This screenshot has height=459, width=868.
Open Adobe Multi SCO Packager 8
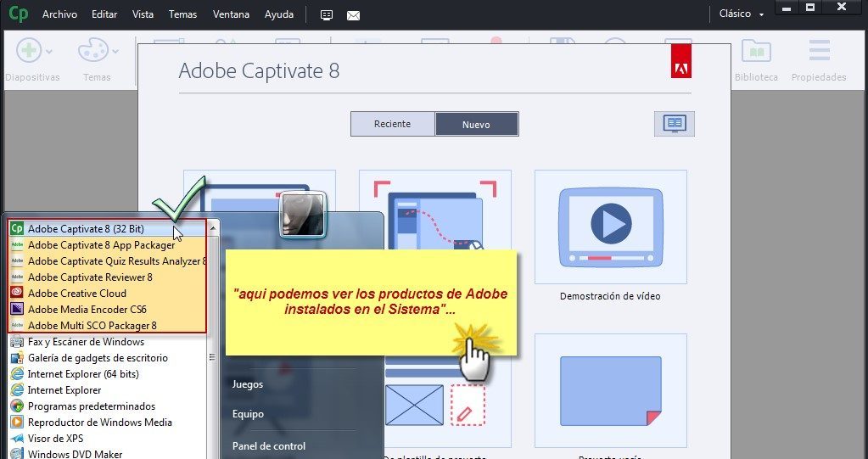point(108,325)
